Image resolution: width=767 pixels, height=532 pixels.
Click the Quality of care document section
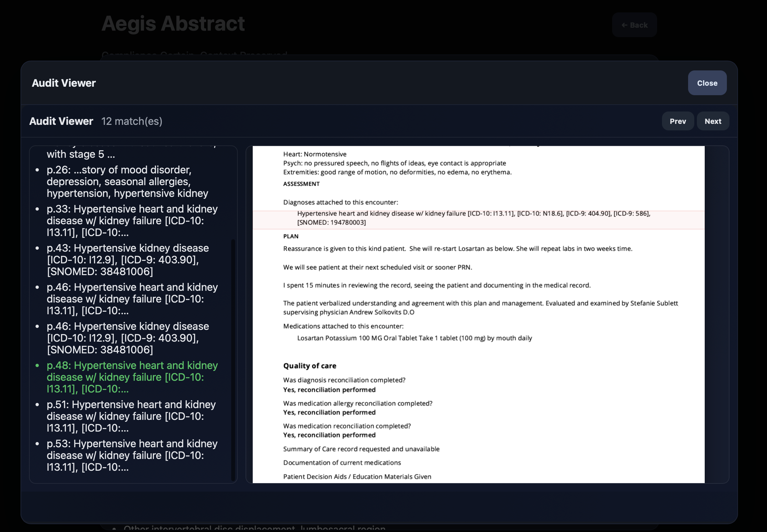click(x=309, y=366)
